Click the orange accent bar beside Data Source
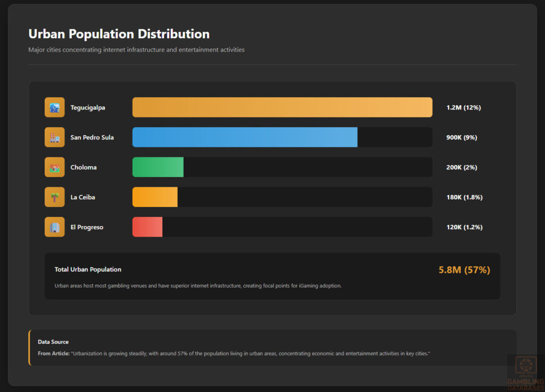Image resolution: width=545 pixels, height=392 pixels. [30, 348]
